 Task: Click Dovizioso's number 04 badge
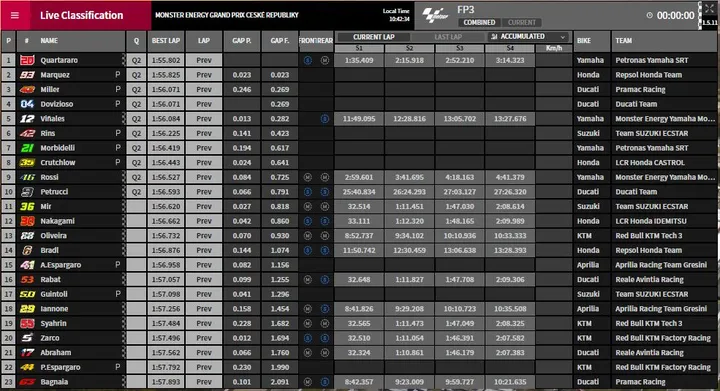coord(27,104)
